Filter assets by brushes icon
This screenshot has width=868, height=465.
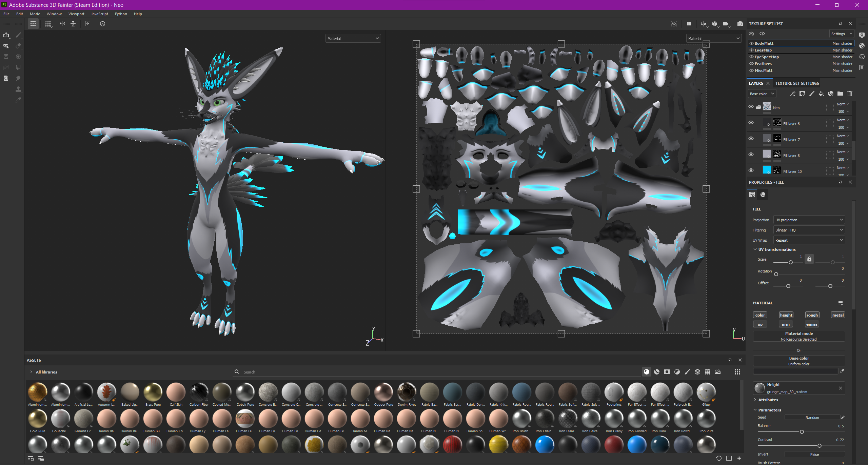click(687, 372)
